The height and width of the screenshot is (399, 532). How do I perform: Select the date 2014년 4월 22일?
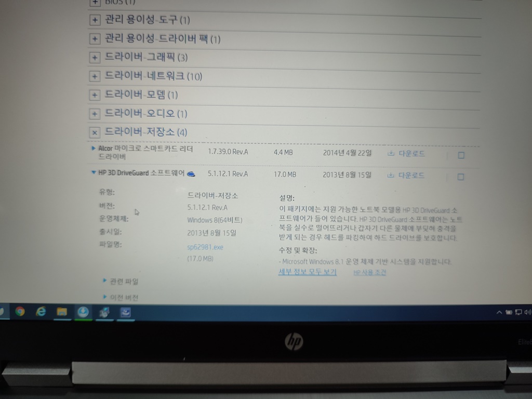(347, 153)
